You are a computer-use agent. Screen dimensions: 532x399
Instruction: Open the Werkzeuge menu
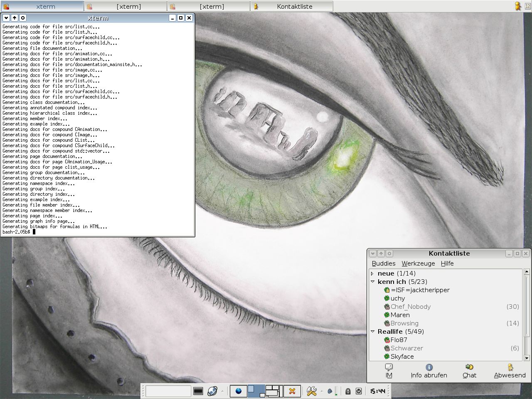click(x=418, y=264)
